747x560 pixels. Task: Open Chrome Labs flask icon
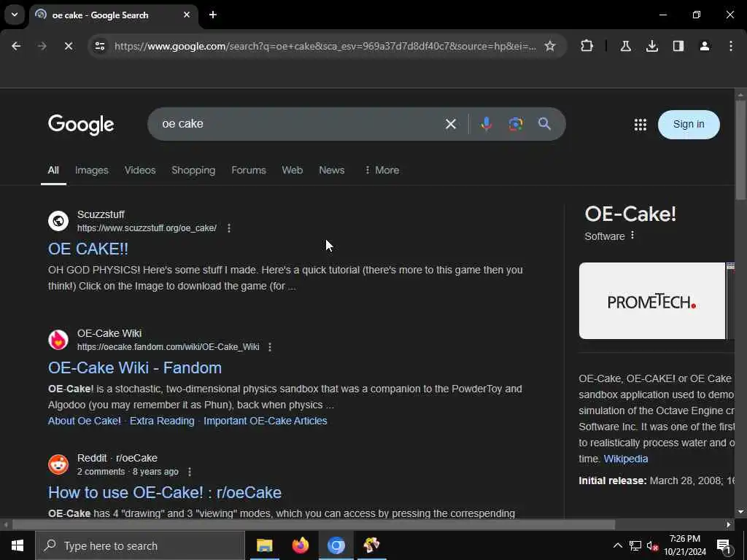click(625, 46)
